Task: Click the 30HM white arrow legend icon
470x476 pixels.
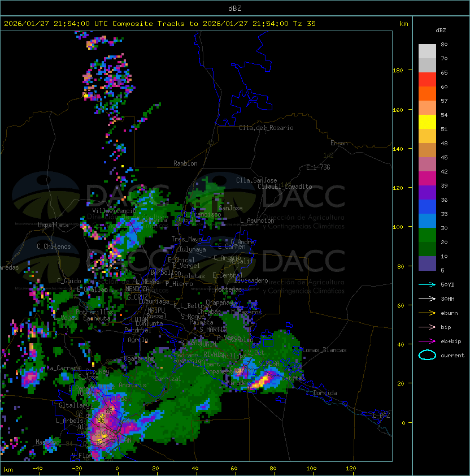Action: 427,298
